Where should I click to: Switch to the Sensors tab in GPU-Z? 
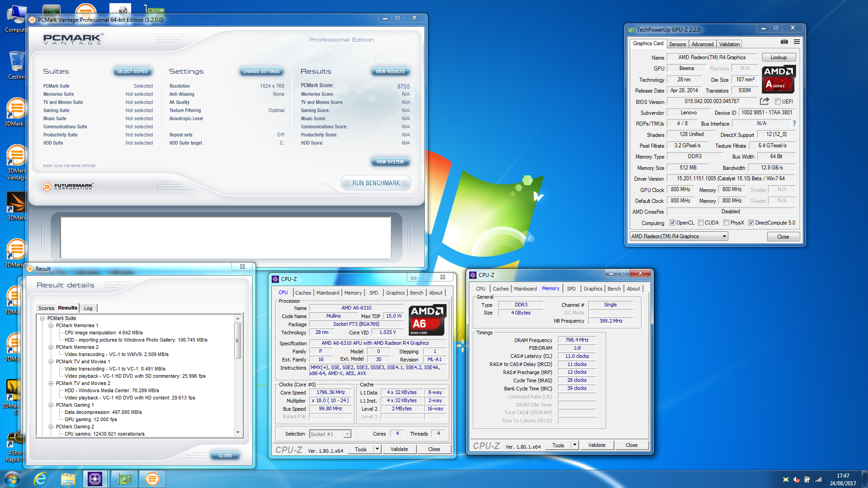[x=677, y=44]
